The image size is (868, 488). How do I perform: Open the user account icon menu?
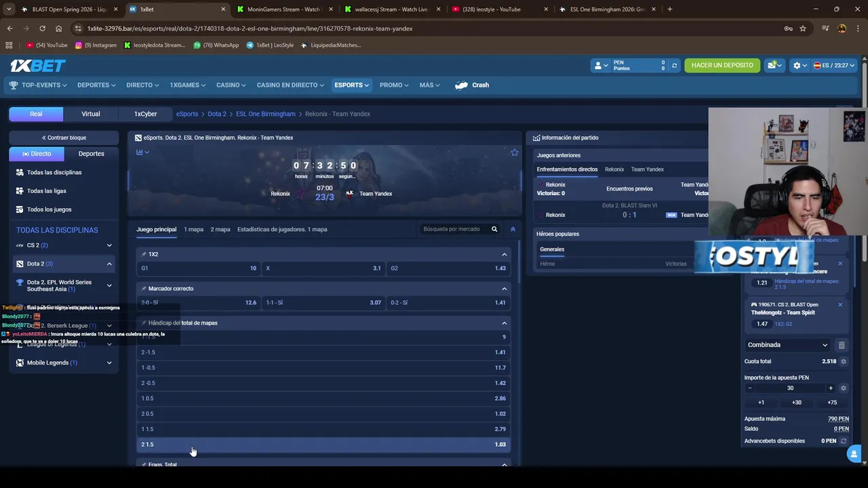coord(600,66)
